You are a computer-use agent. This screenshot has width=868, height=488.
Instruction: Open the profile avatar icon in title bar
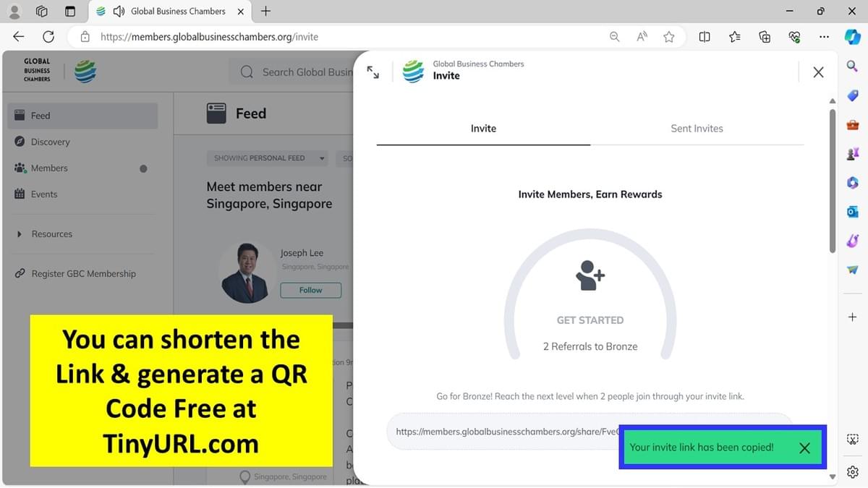(x=14, y=12)
